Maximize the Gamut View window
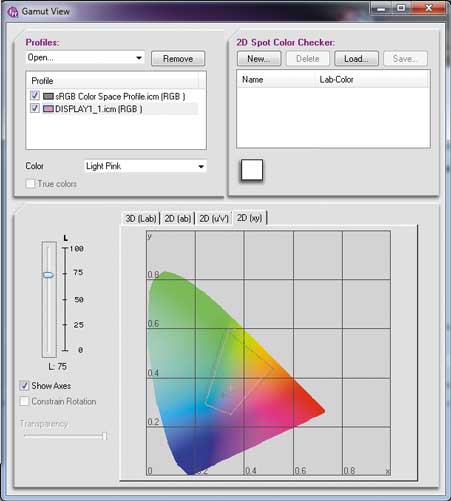The height and width of the screenshot is (501, 451). (401, 8)
